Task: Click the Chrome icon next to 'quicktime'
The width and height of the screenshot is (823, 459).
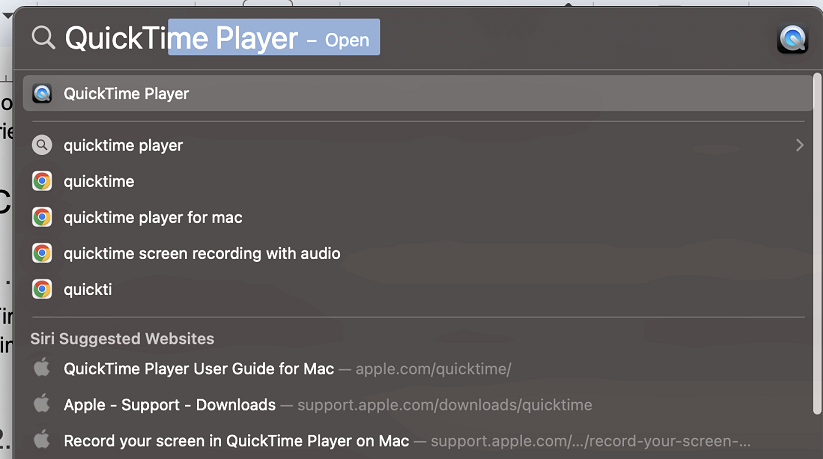Action: (42, 181)
